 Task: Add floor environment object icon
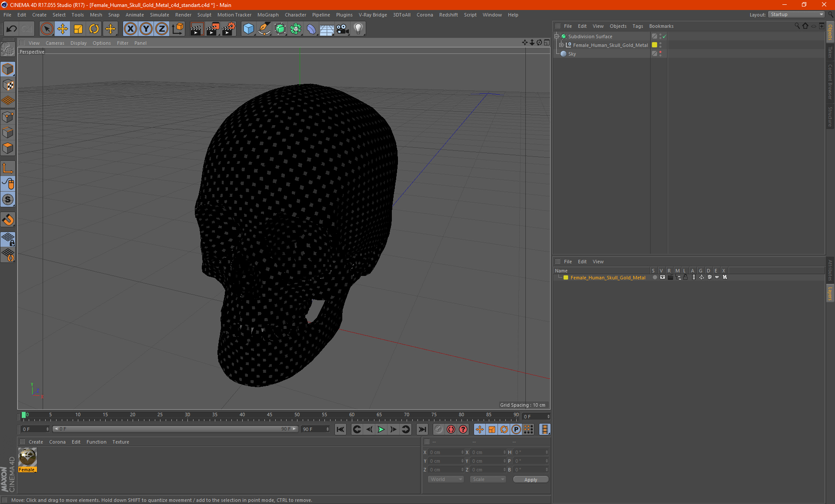pos(327,29)
